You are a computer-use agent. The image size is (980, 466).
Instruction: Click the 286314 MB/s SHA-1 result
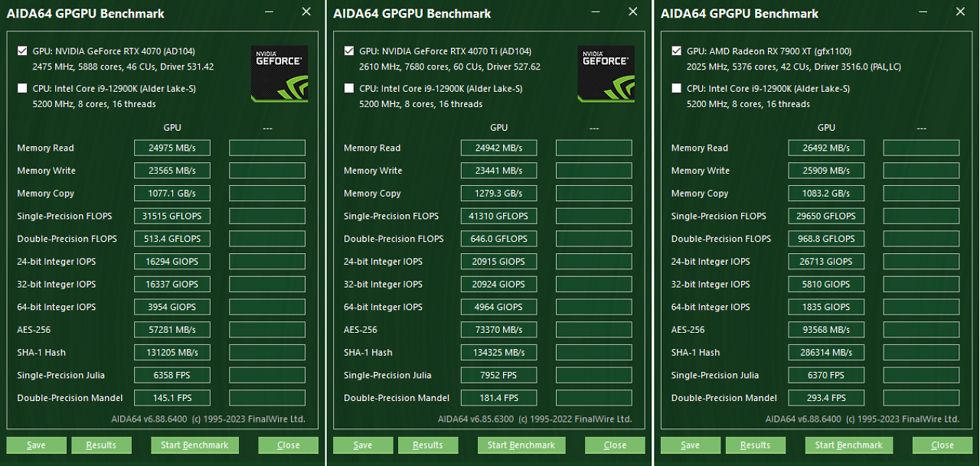point(827,353)
